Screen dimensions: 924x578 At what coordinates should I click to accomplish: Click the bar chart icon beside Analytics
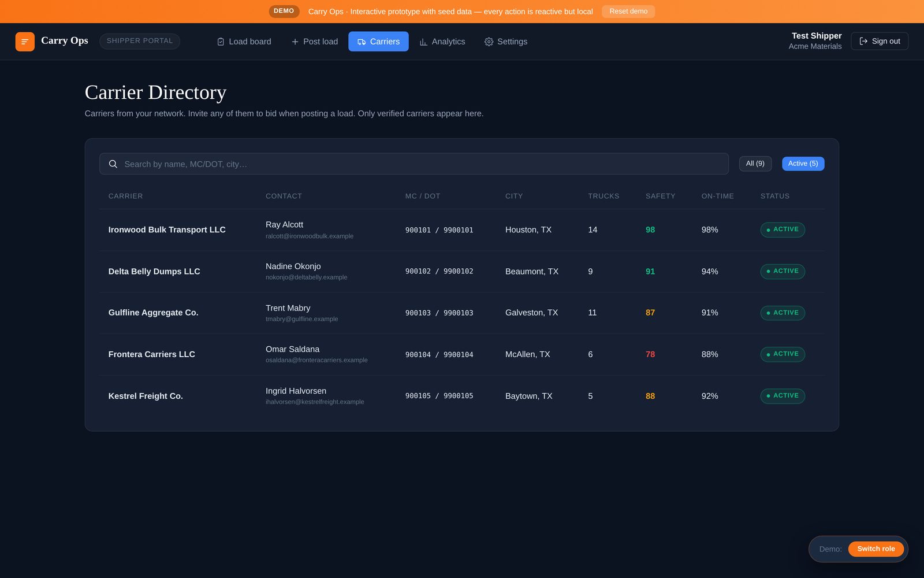423,42
